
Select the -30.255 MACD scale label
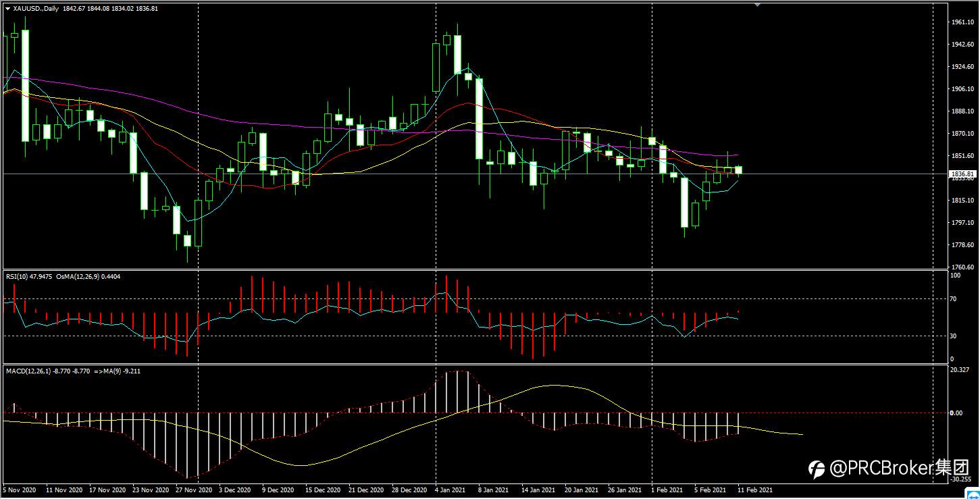click(x=960, y=479)
